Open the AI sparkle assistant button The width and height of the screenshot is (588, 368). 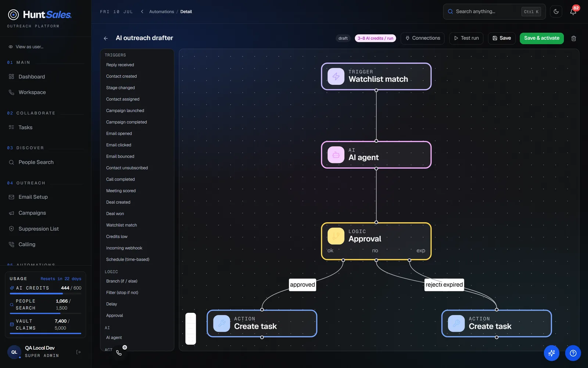click(x=552, y=353)
